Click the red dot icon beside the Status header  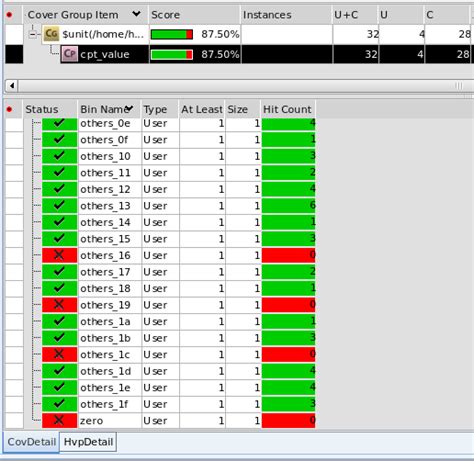[x=9, y=109]
